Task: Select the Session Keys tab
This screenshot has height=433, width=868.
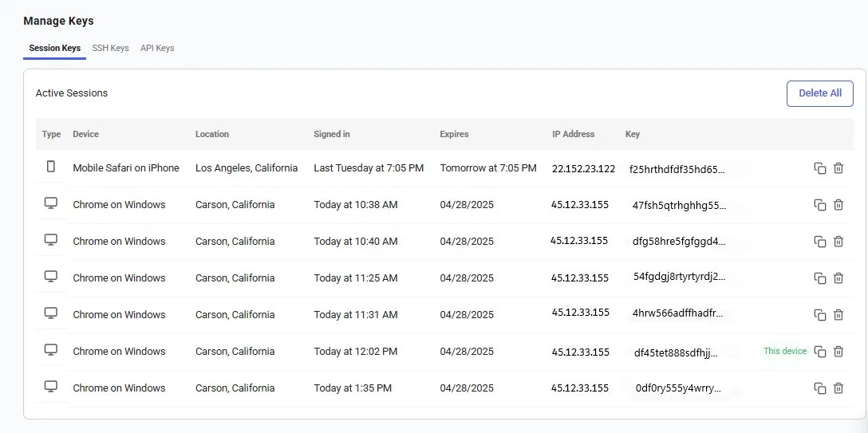Action: [x=55, y=48]
